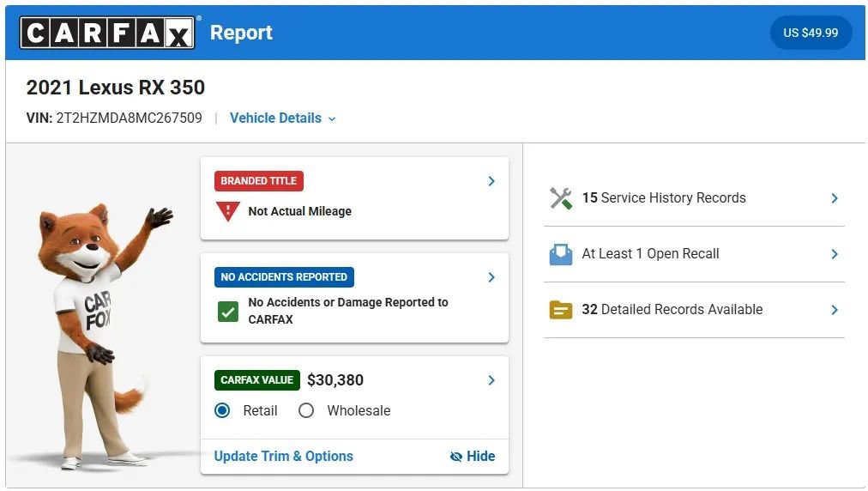868x491 pixels.
Task: Click the NO ACCIDENTS REPORTED blue badge
Action: point(284,276)
